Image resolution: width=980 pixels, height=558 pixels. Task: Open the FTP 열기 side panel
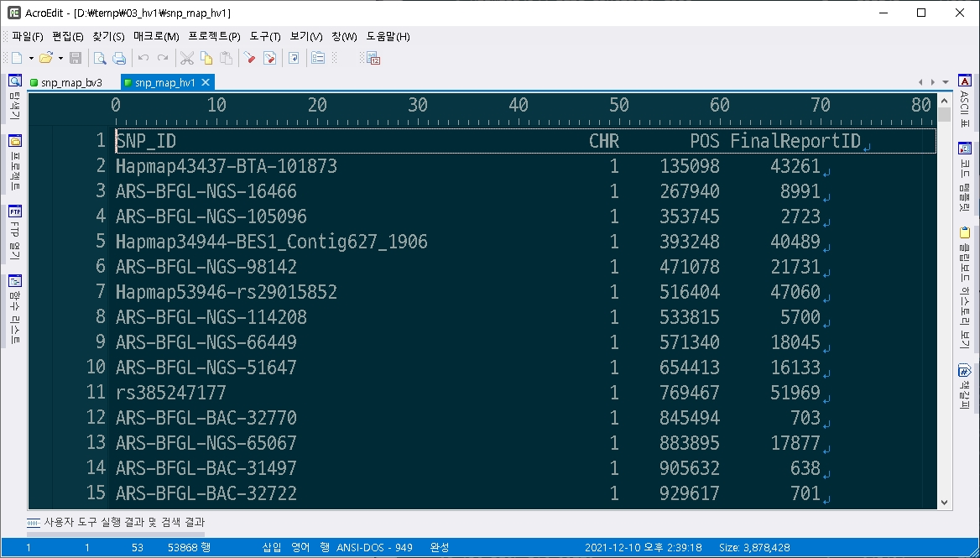click(x=15, y=233)
